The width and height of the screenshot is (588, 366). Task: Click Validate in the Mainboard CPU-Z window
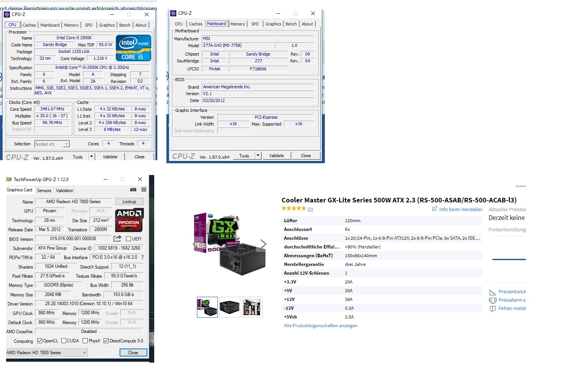click(x=276, y=156)
